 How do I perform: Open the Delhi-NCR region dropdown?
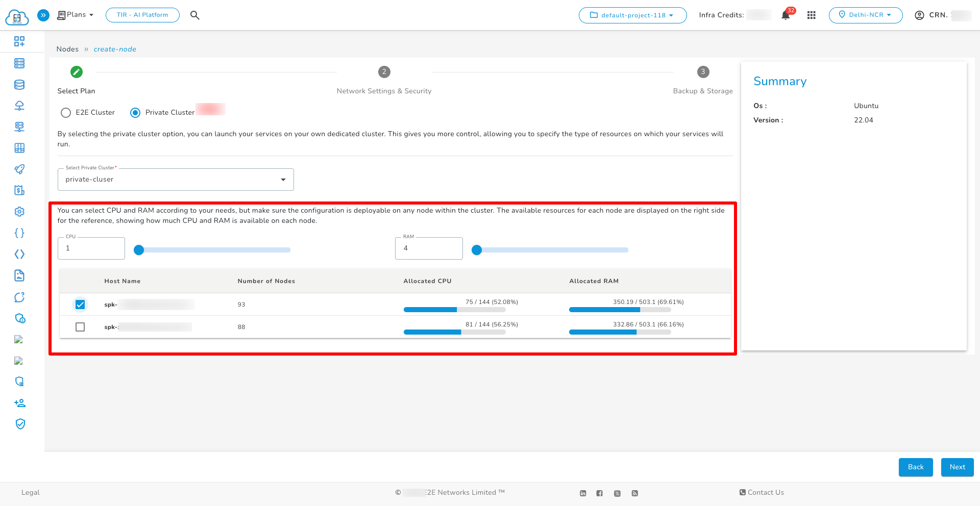[x=865, y=15]
